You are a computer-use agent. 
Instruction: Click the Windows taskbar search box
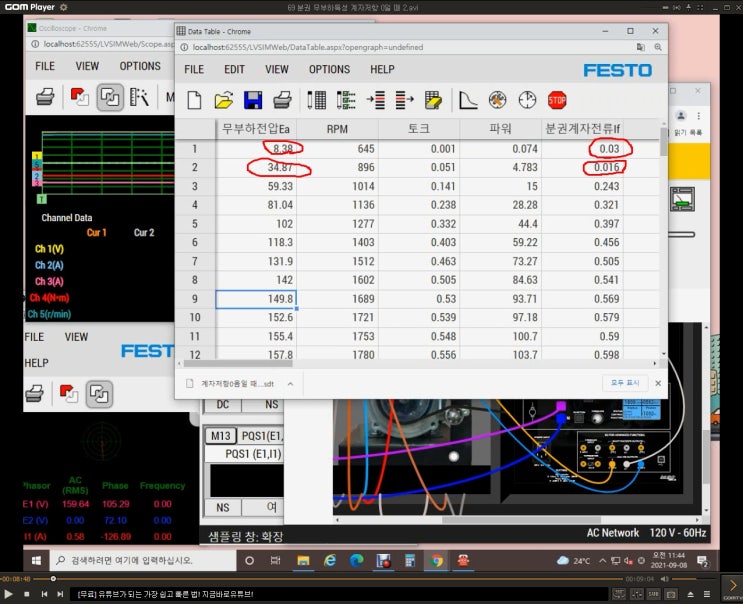[143, 560]
